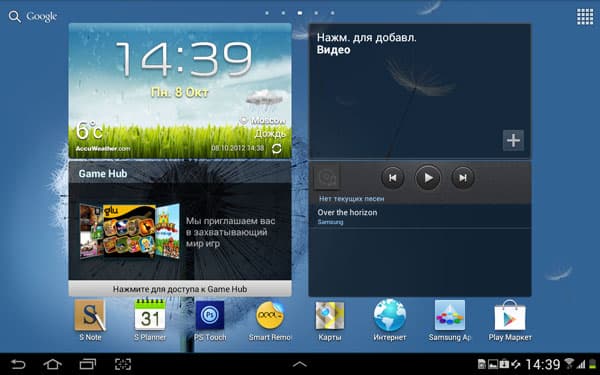This screenshot has height=375, width=600.
Task: Tap Нажм. для добавл. Видео text
Action: [366, 44]
